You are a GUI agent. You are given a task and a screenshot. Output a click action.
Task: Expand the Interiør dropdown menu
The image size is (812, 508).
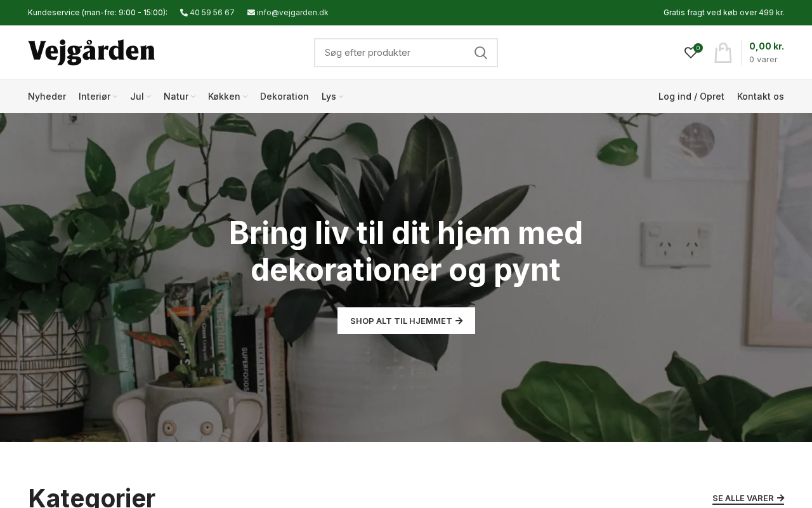pyautogui.click(x=115, y=97)
